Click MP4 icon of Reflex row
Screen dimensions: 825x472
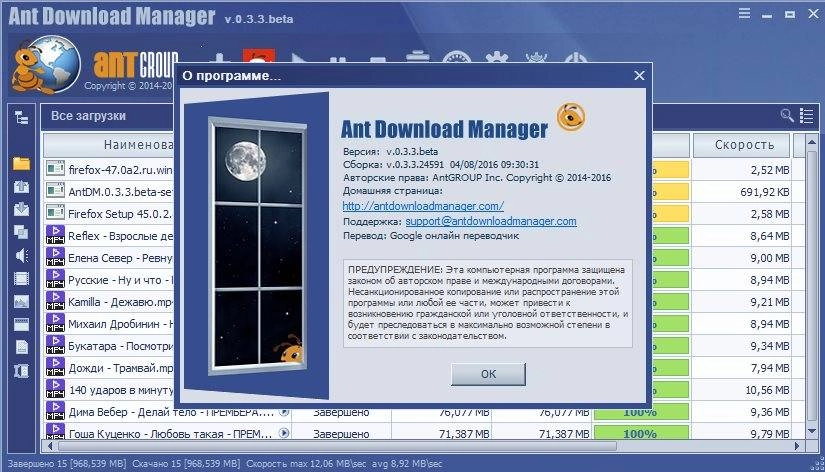tap(55, 235)
